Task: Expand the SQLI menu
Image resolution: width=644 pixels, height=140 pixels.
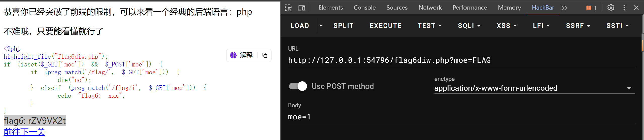Action: pyautogui.click(x=469, y=26)
